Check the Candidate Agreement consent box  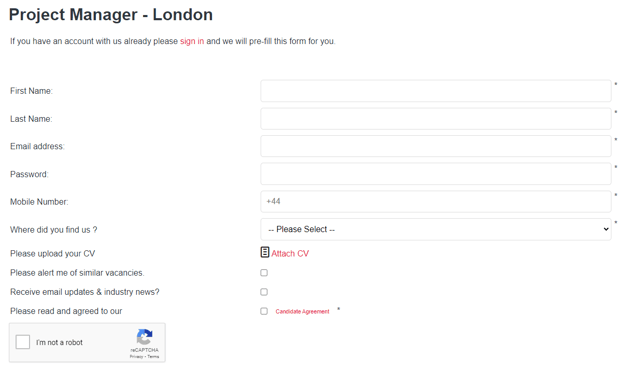[x=264, y=311]
